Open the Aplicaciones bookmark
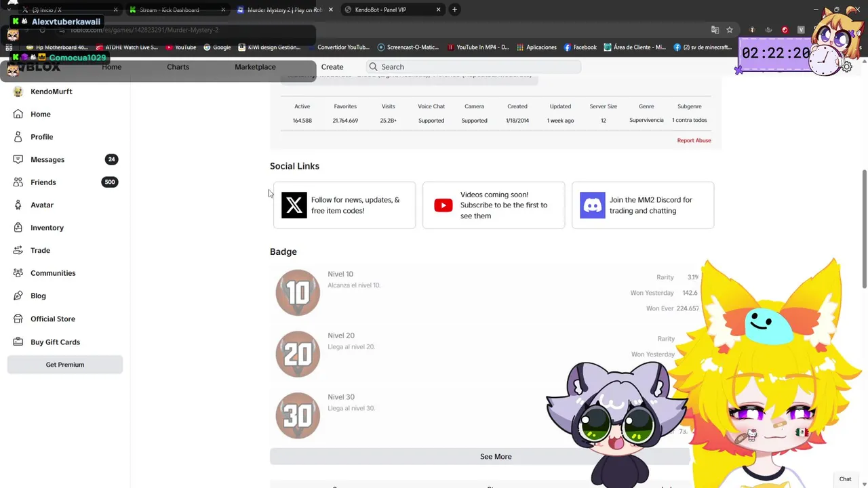The width and height of the screenshot is (868, 488). coord(536,47)
